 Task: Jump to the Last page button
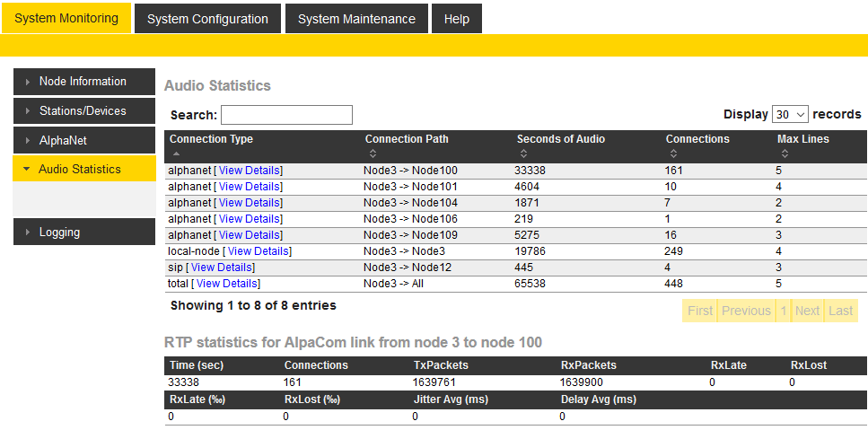840,311
